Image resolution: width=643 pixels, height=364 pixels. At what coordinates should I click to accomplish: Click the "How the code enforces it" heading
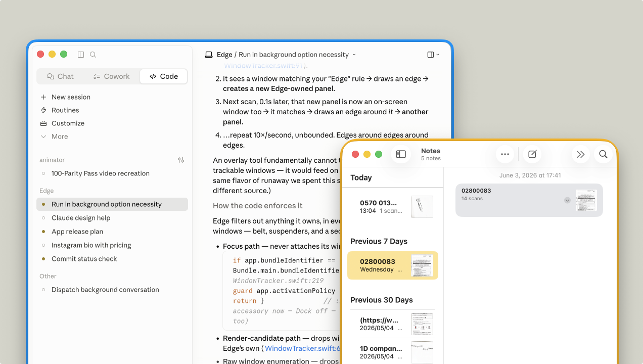point(258,205)
